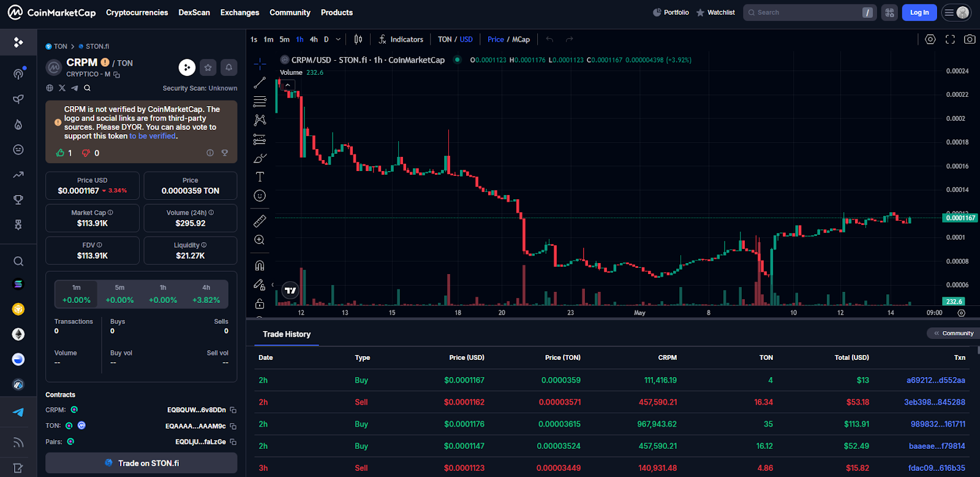Image resolution: width=980 pixels, height=477 pixels.
Task: Select the crosshair cursor tool
Action: (260, 63)
